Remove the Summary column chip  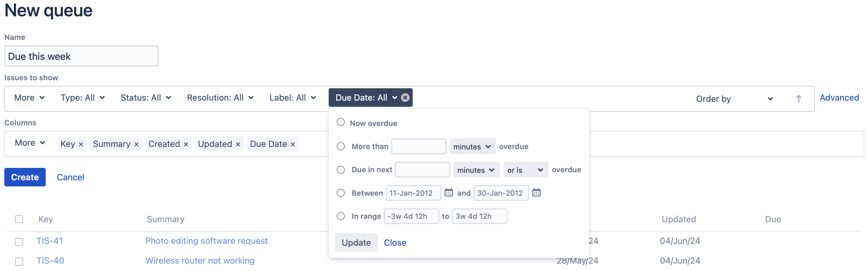tap(137, 144)
